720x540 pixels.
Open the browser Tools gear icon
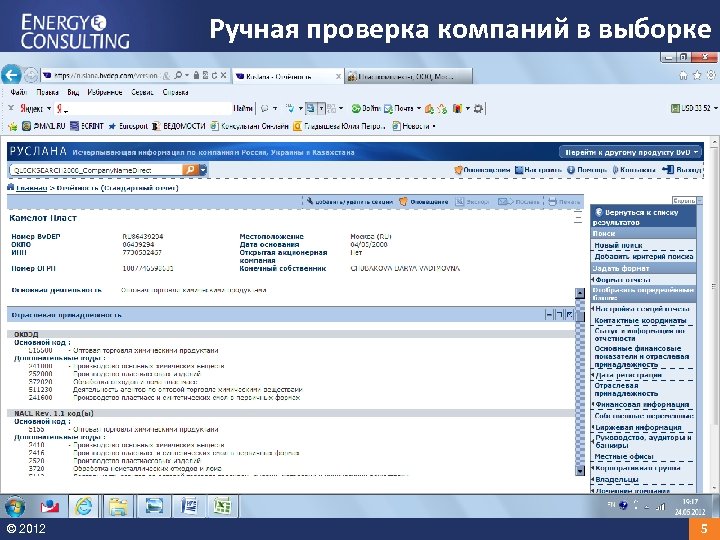point(711,75)
